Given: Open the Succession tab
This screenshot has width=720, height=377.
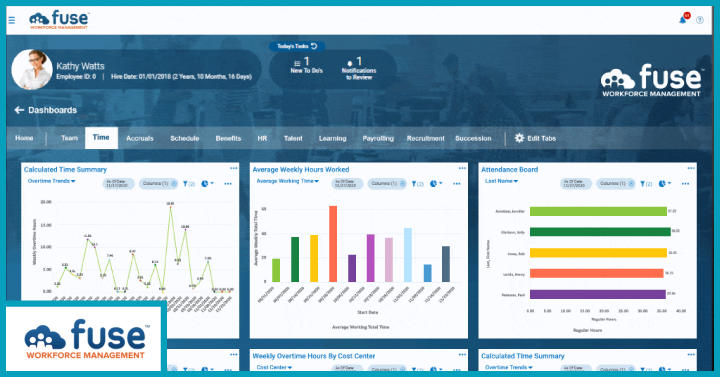Looking at the screenshot, I should (x=473, y=138).
